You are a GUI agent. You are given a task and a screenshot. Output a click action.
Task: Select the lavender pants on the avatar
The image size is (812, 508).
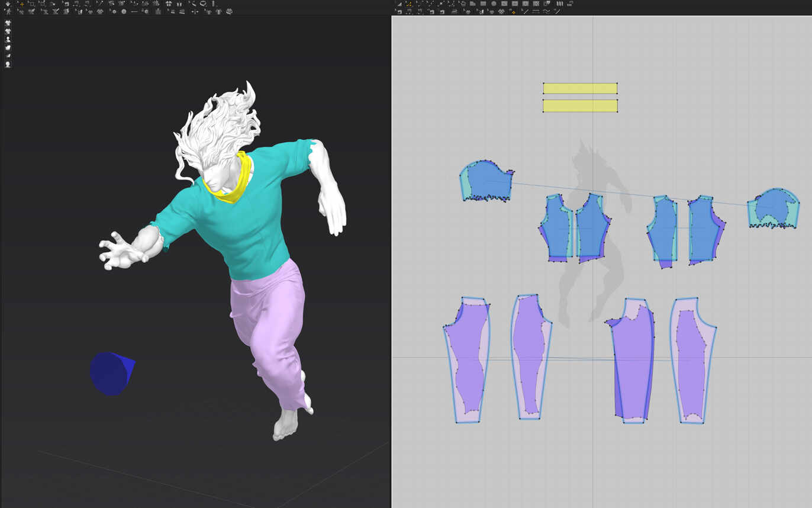[x=269, y=326]
